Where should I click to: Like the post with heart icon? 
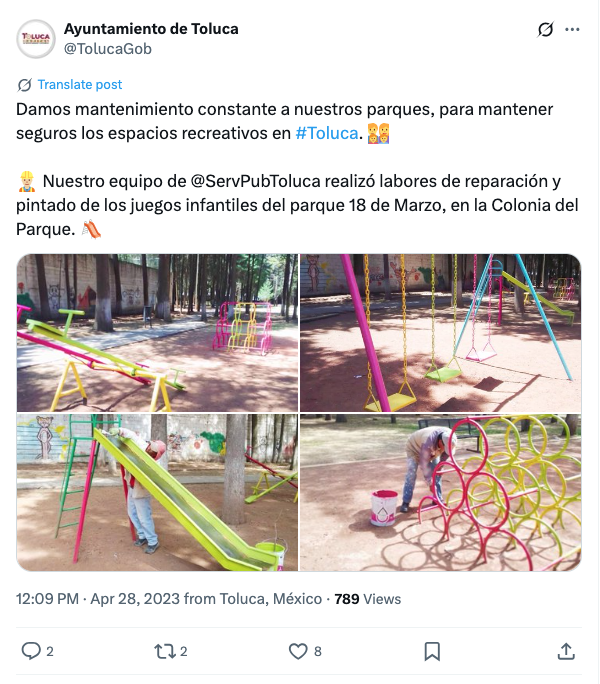pyautogui.click(x=298, y=651)
